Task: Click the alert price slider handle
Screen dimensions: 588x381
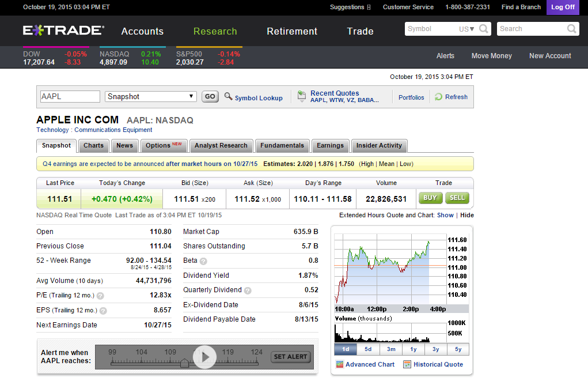Action: point(184,363)
